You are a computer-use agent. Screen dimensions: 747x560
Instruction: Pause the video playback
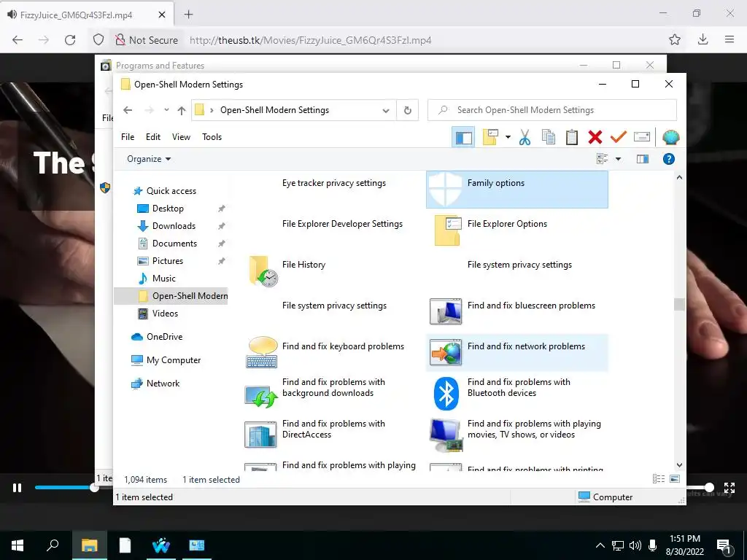(x=18, y=488)
